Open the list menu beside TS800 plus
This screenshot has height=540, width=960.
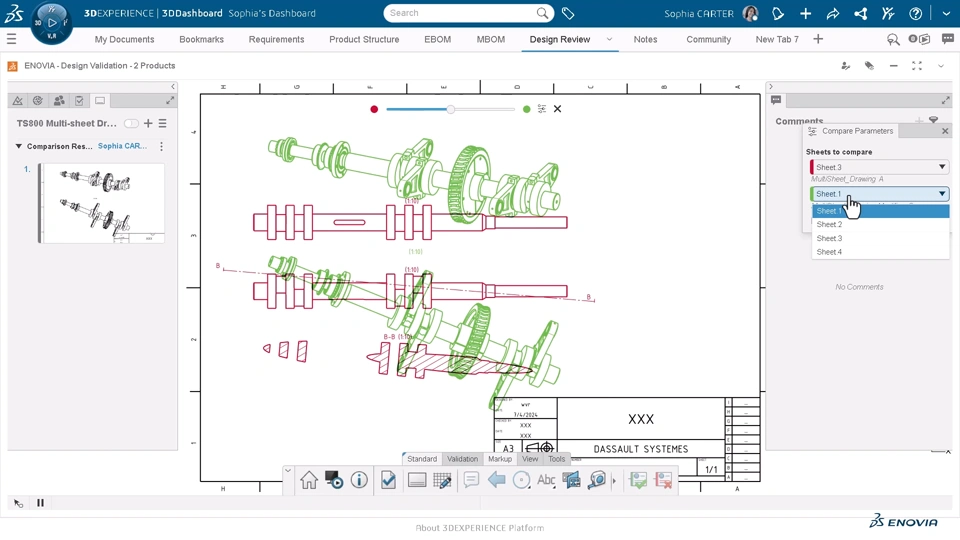point(162,123)
